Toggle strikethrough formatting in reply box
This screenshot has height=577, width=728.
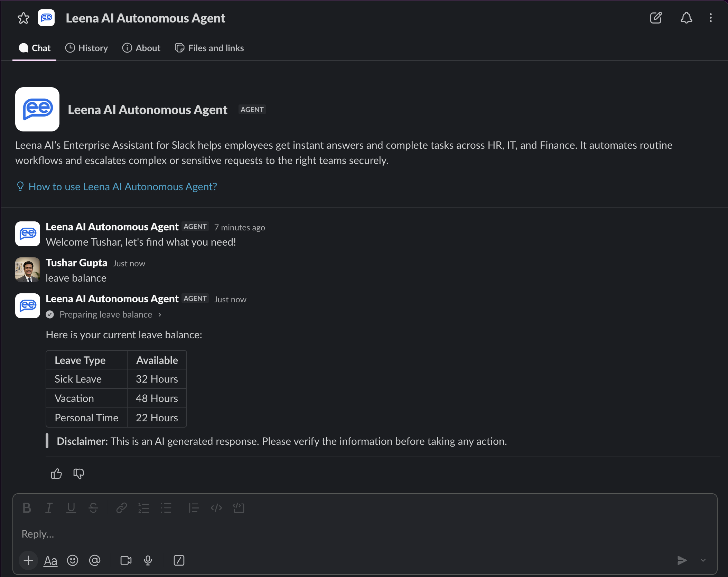[93, 508]
